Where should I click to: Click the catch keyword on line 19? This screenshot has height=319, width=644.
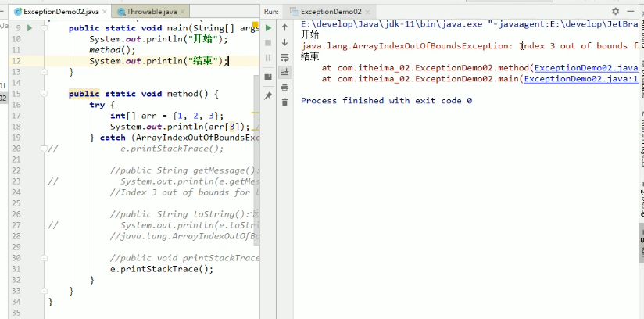coord(113,138)
